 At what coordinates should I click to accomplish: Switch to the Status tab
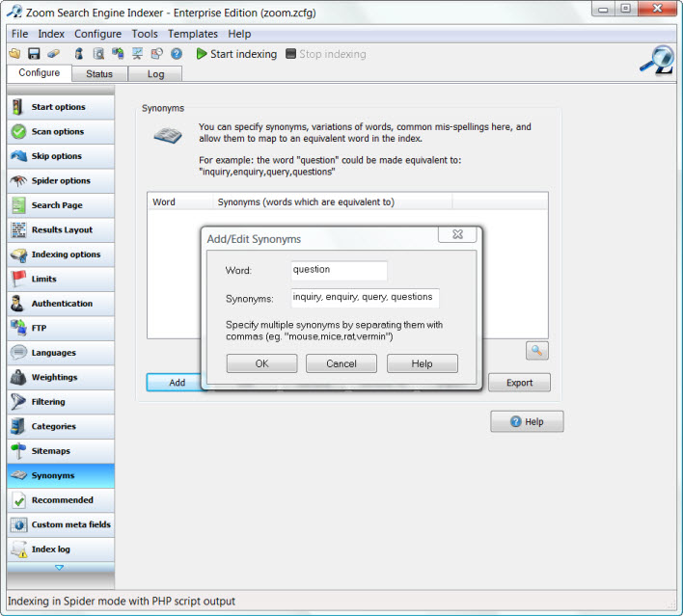tap(99, 74)
